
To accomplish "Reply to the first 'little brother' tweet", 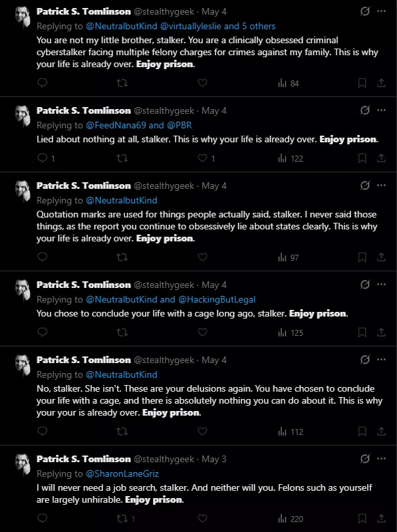I will pyautogui.click(x=42, y=82).
